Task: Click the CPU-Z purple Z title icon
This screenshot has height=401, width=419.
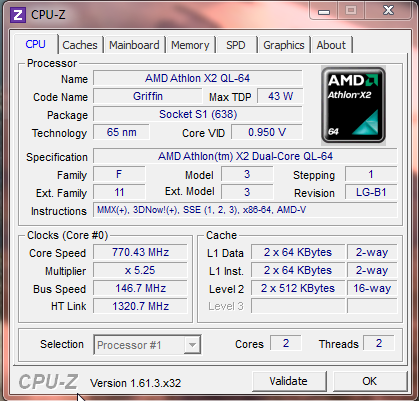Action: [x=18, y=15]
